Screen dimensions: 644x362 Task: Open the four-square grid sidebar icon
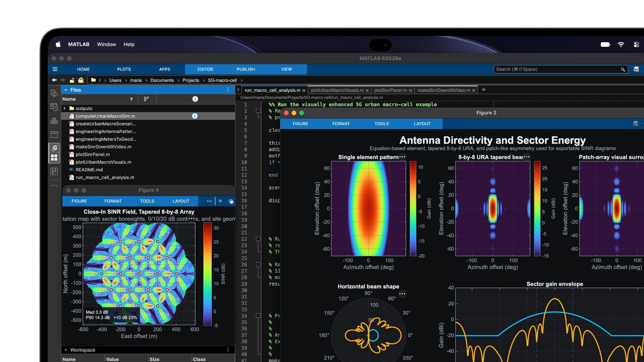coord(54,158)
